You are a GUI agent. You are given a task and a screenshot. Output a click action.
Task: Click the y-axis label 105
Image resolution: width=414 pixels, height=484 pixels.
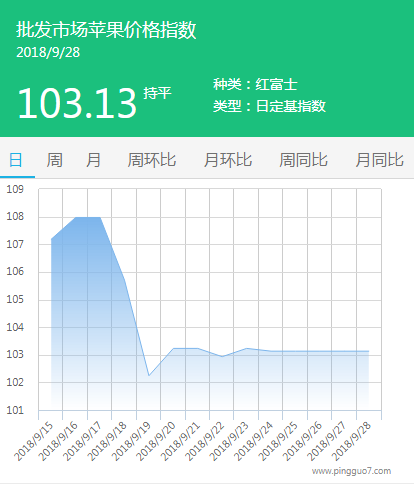coord(15,299)
